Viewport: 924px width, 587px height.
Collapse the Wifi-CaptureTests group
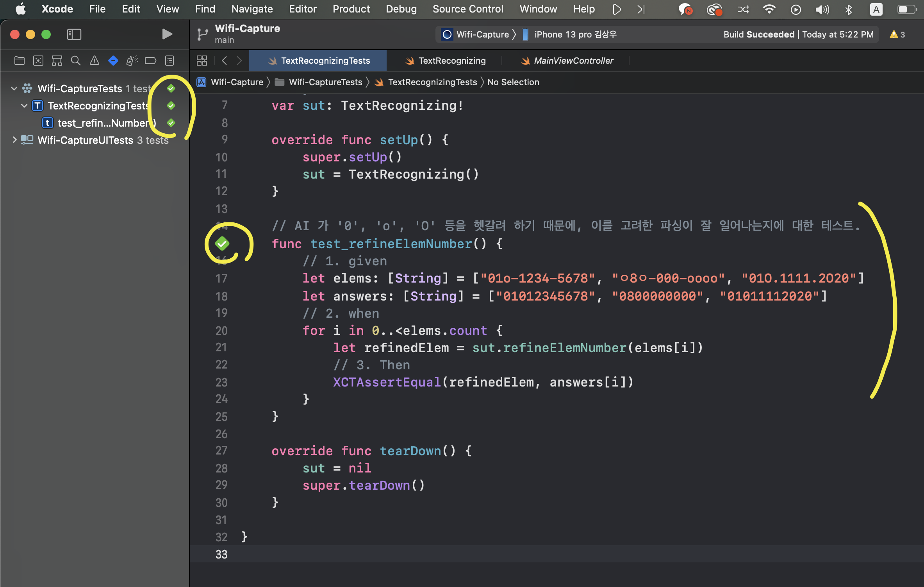click(14, 88)
